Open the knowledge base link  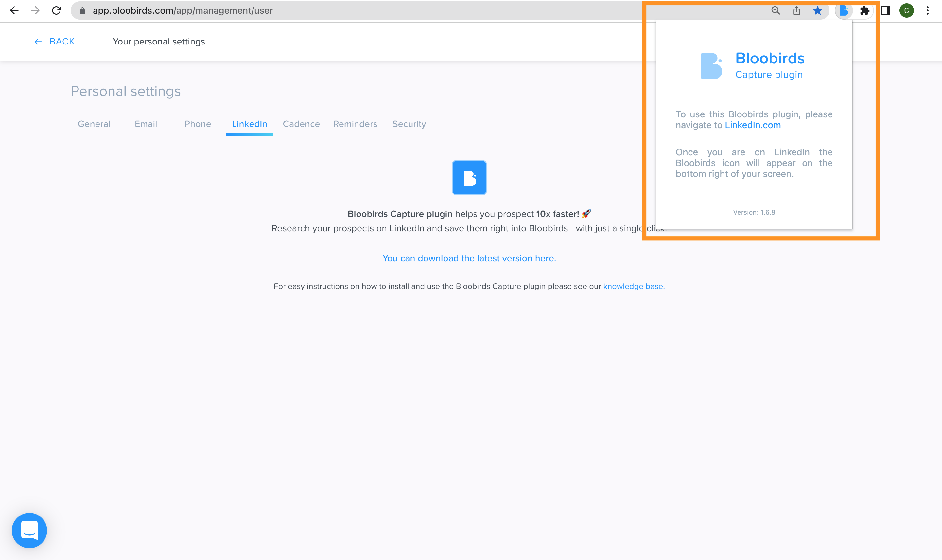(x=634, y=286)
